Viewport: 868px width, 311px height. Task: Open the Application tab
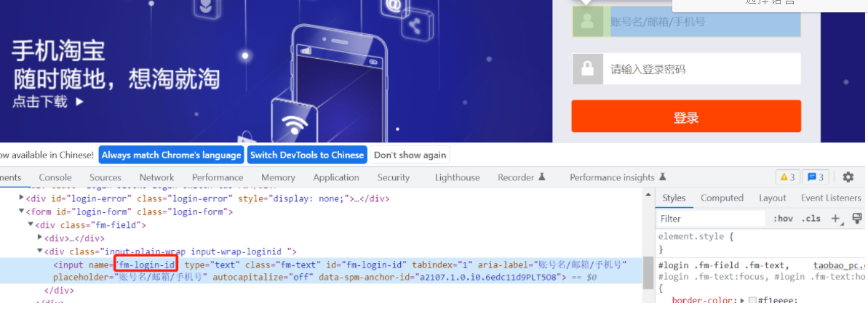tap(336, 177)
